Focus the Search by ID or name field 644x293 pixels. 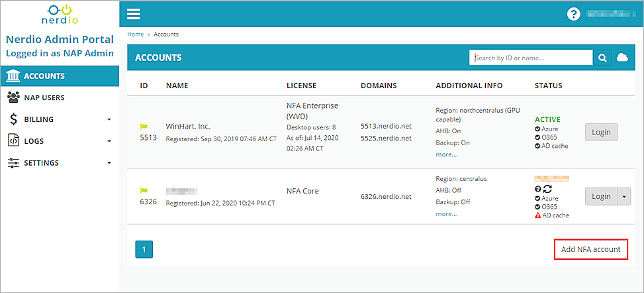pyautogui.click(x=531, y=58)
